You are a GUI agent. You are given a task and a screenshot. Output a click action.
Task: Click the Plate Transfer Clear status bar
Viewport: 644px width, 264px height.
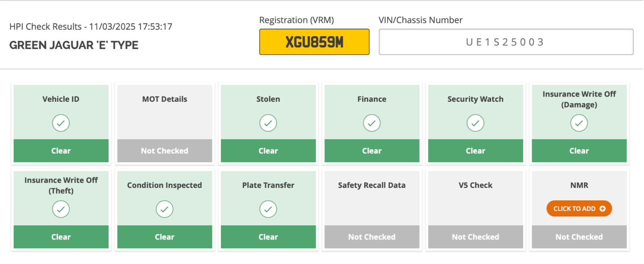pyautogui.click(x=268, y=237)
